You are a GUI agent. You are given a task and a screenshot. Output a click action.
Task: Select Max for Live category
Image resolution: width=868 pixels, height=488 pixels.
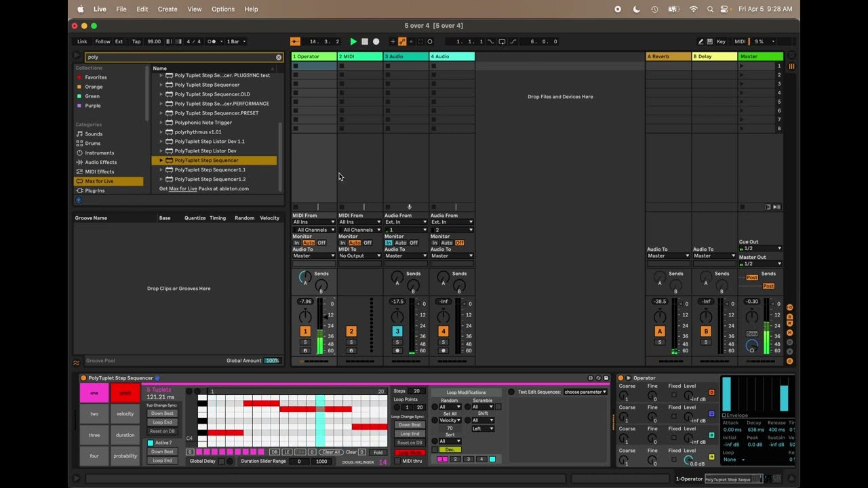click(108, 181)
